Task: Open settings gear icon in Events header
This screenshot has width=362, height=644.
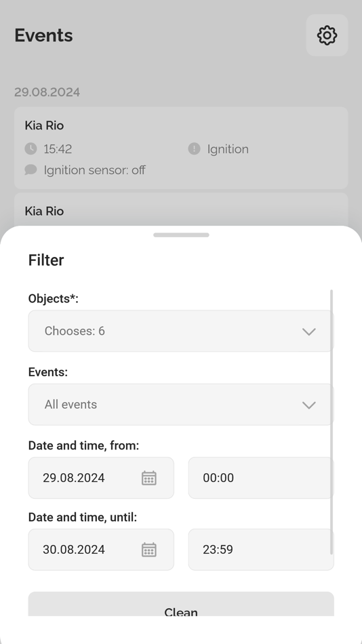Action: (327, 35)
